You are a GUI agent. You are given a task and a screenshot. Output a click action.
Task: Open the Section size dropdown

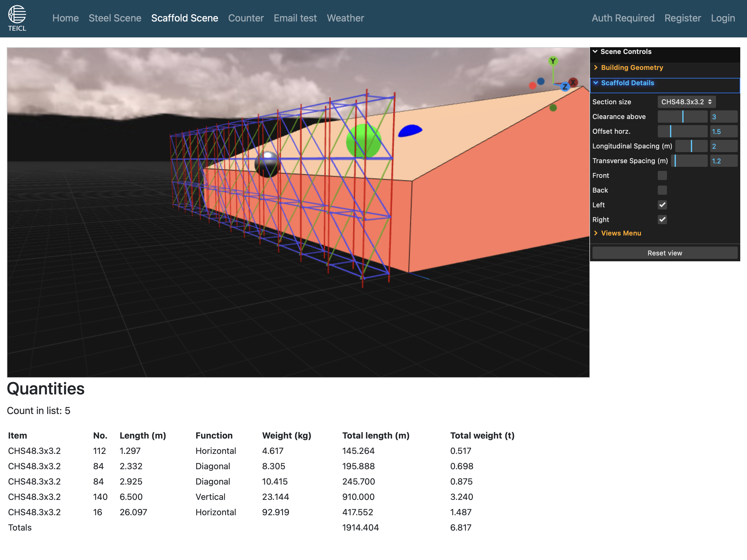click(x=686, y=102)
